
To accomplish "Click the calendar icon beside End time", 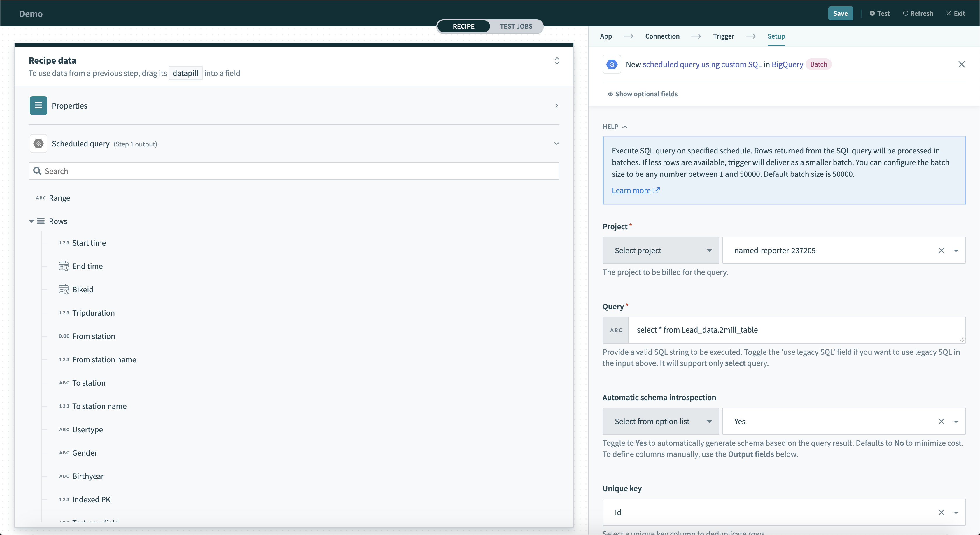I will [x=64, y=266].
